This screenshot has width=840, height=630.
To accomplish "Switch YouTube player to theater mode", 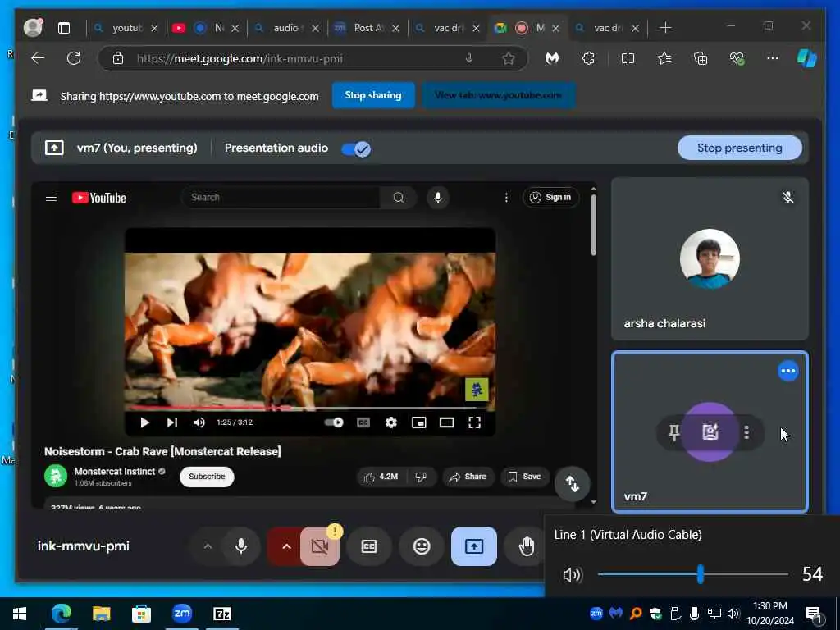I will pos(447,422).
